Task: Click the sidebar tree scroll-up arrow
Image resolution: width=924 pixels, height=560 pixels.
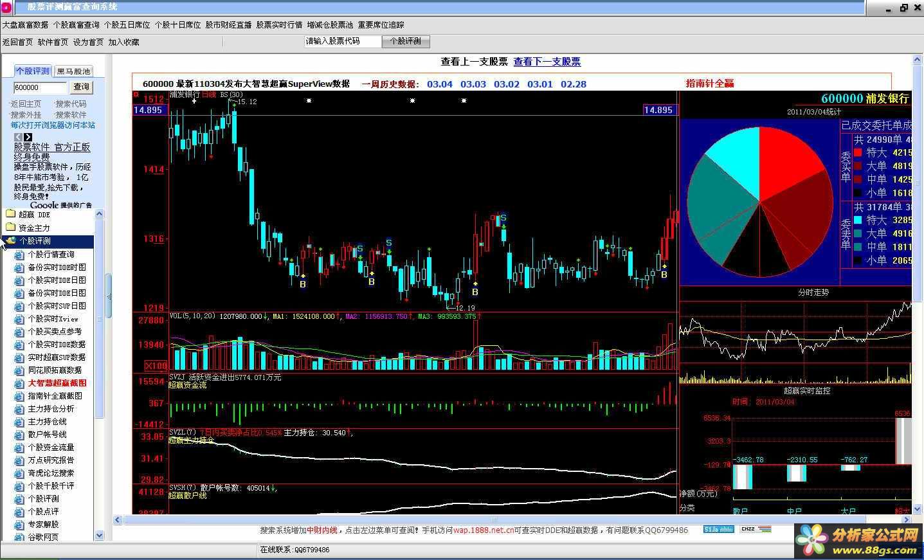Action: (99, 213)
